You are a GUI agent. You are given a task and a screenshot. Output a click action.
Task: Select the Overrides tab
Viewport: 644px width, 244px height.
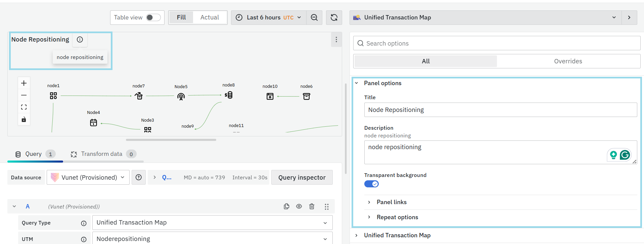(x=568, y=61)
